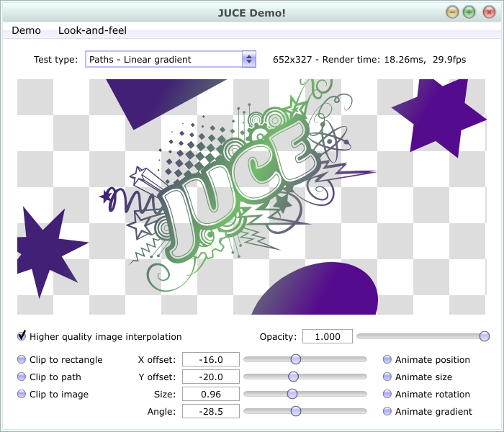Click the Angle value field
Screen dimensions: 504x432
[211, 412]
